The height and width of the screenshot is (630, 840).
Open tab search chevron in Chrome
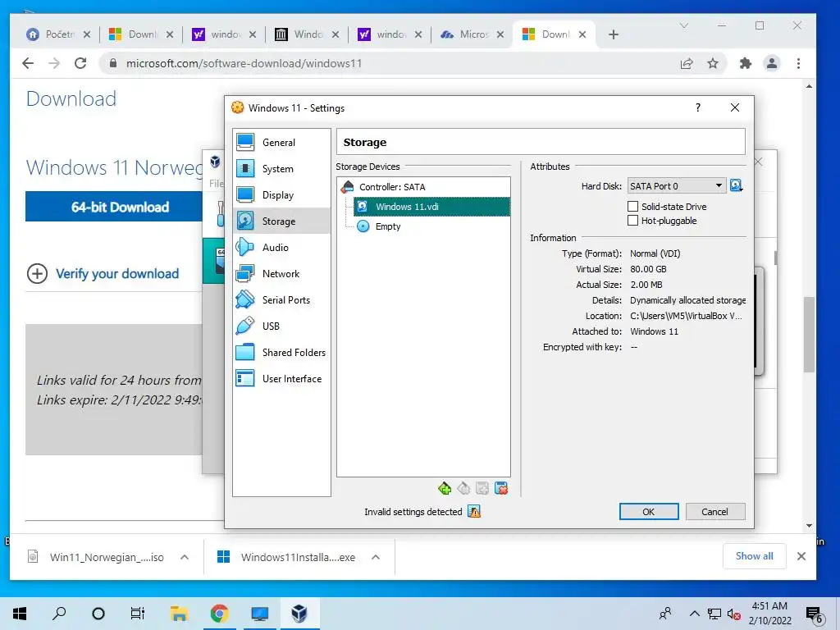pos(683,25)
